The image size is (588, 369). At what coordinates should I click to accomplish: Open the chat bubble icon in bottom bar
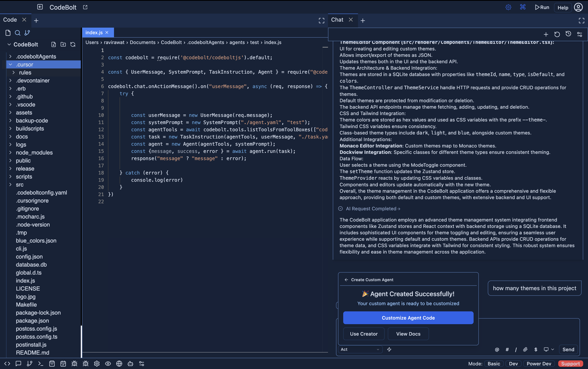coord(18,364)
